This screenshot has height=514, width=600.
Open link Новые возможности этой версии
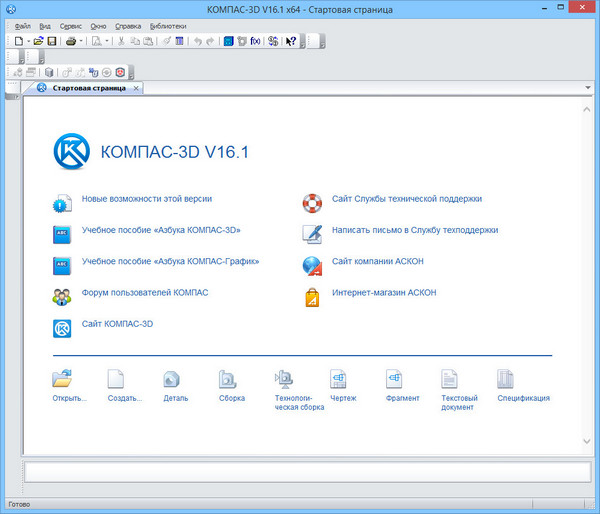click(146, 199)
